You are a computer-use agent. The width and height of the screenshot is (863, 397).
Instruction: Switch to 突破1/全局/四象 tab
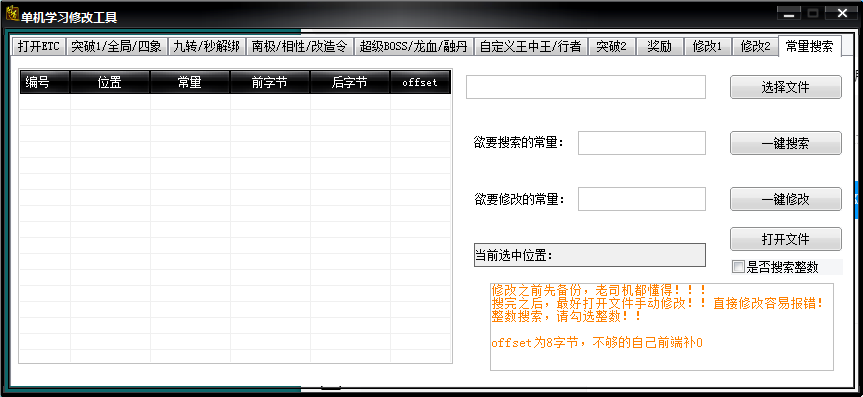117,47
